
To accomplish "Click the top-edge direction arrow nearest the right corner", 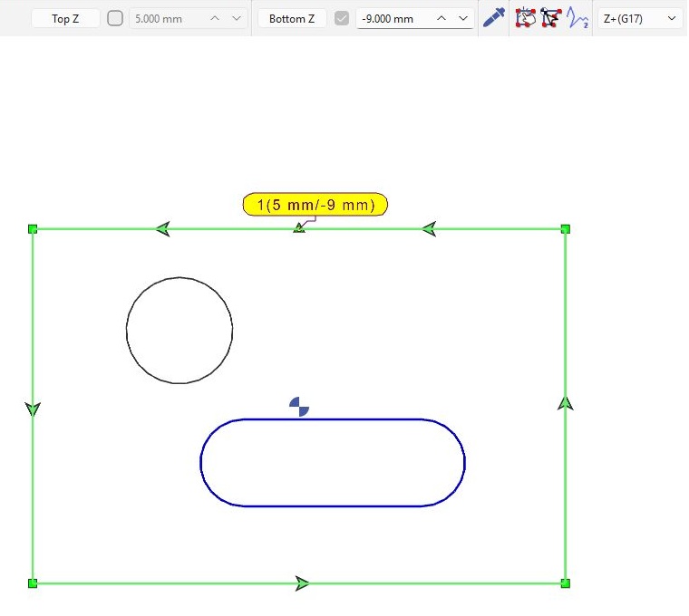I will pos(429,229).
